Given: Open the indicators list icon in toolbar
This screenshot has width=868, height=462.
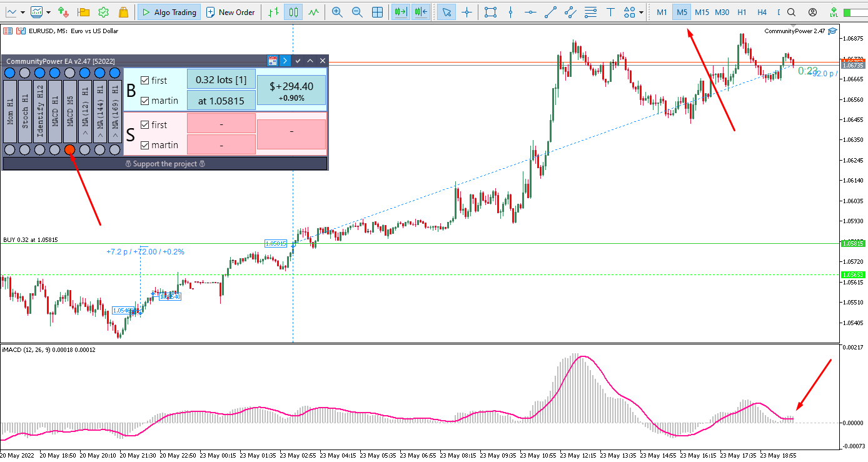Looking at the screenshot, I should point(37,12).
